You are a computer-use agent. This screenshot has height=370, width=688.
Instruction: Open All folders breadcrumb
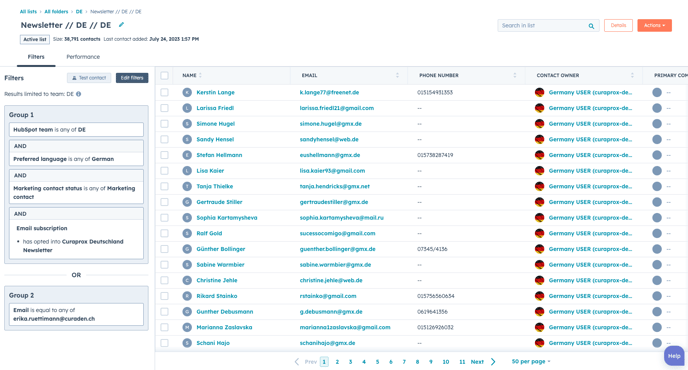(56, 12)
